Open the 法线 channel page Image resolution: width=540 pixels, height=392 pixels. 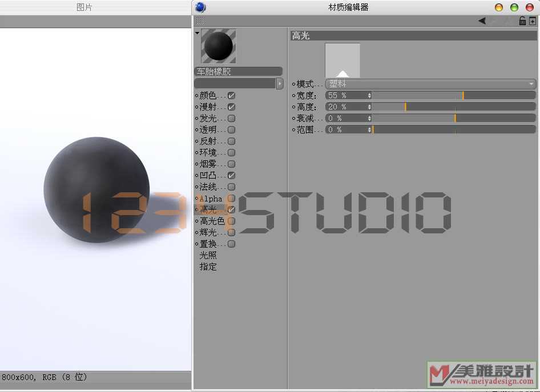click(208, 187)
